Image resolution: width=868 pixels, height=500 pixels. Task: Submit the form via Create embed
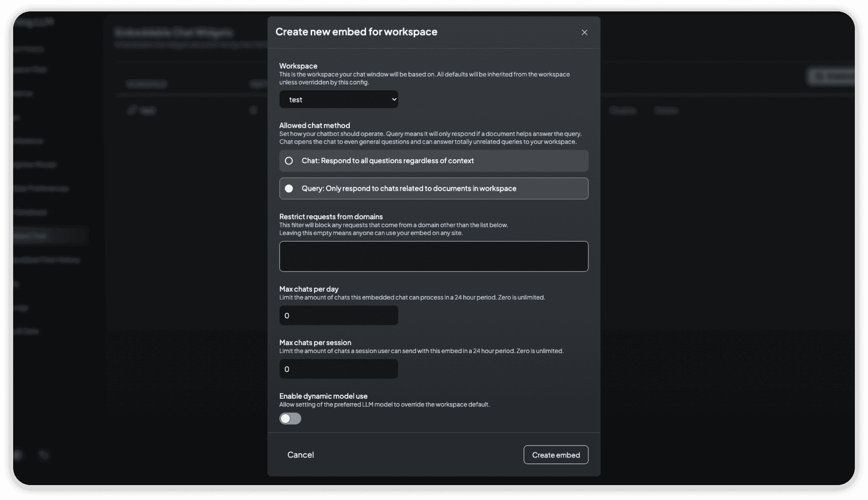tap(555, 454)
